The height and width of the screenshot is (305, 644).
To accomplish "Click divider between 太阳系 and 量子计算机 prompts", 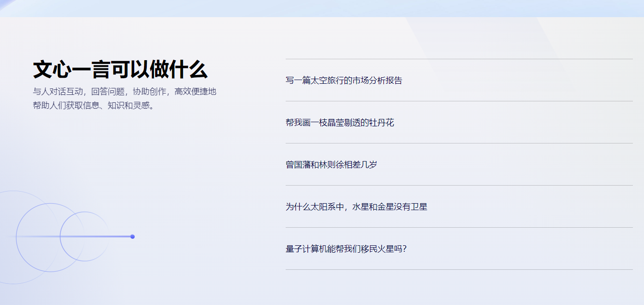I will (459, 227).
